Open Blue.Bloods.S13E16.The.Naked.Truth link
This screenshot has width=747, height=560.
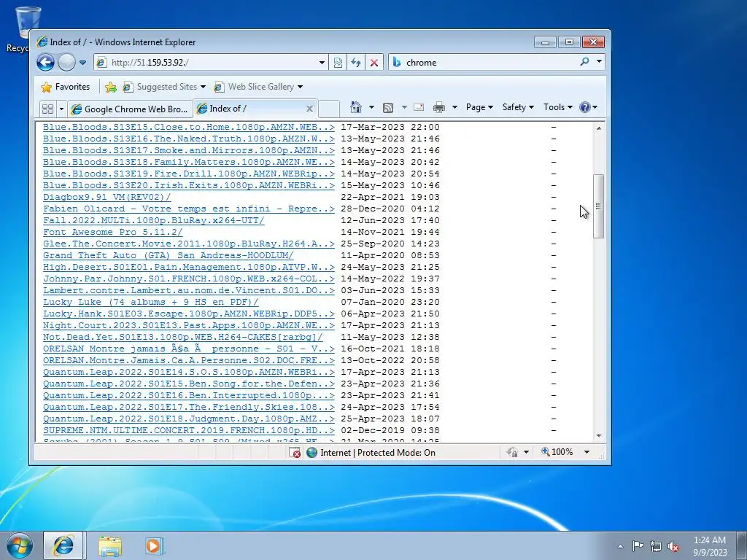189,139
